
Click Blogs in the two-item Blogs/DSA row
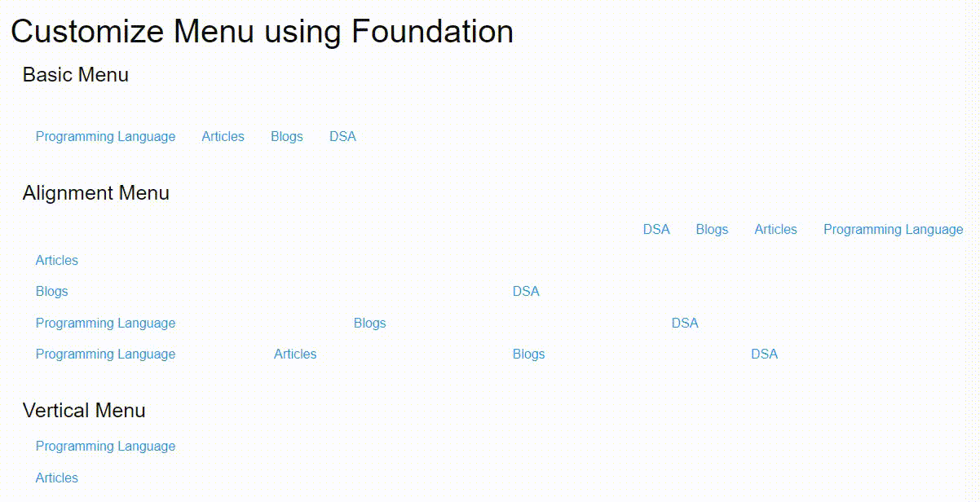click(x=52, y=292)
